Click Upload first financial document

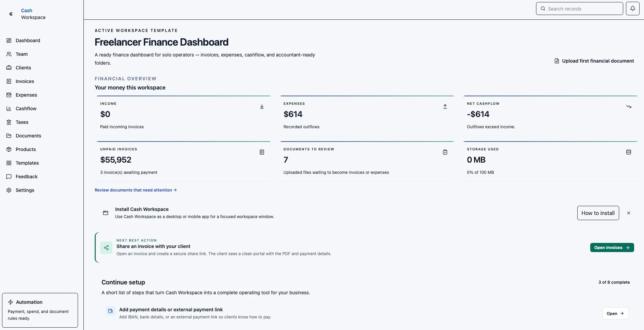pyautogui.click(x=594, y=61)
